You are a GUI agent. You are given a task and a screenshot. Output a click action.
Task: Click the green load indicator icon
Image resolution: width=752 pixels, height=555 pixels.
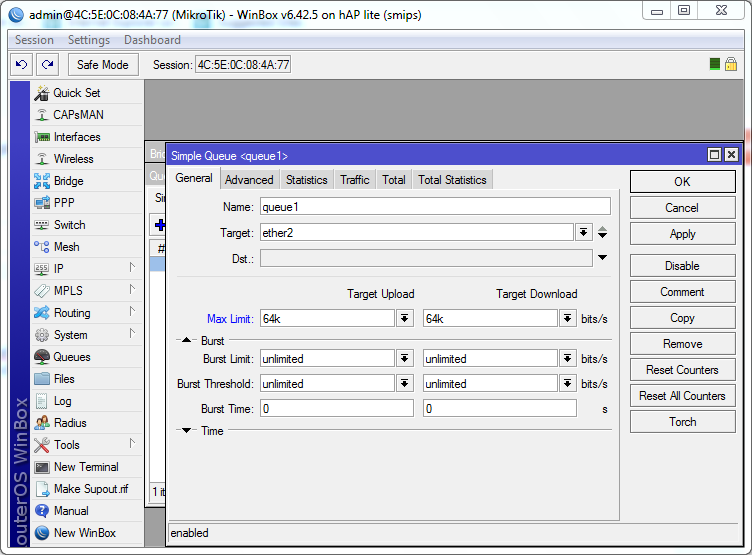pyautogui.click(x=715, y=64)
